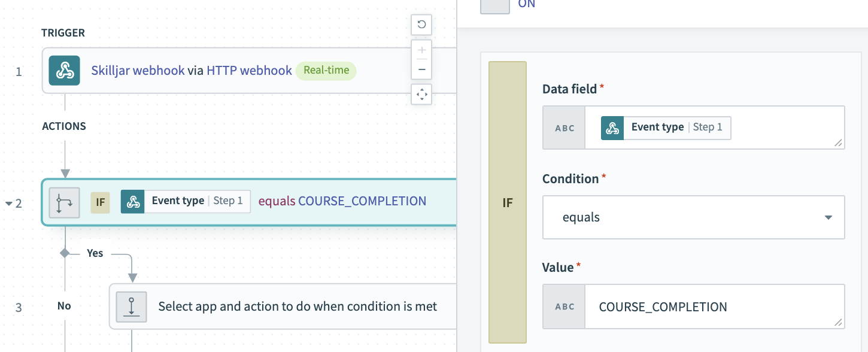Click the Event type Step 1 data pill in panel
The width and height of the screenshot is (868, 352).
(x=666, y=128)
